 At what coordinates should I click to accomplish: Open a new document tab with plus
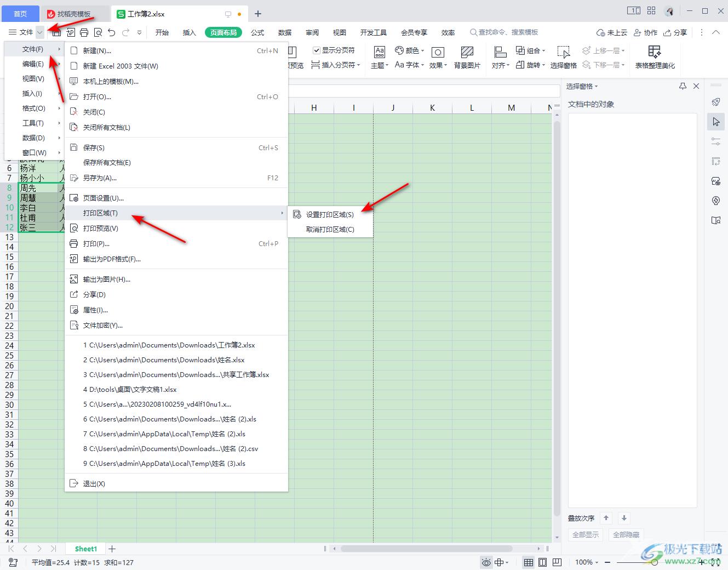258,14
